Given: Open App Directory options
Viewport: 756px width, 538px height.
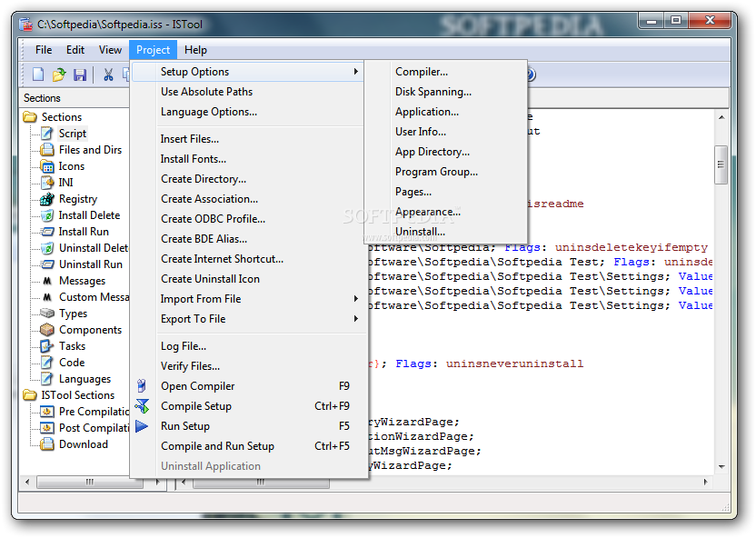Looking at the screenshot, I should (445, 152).
